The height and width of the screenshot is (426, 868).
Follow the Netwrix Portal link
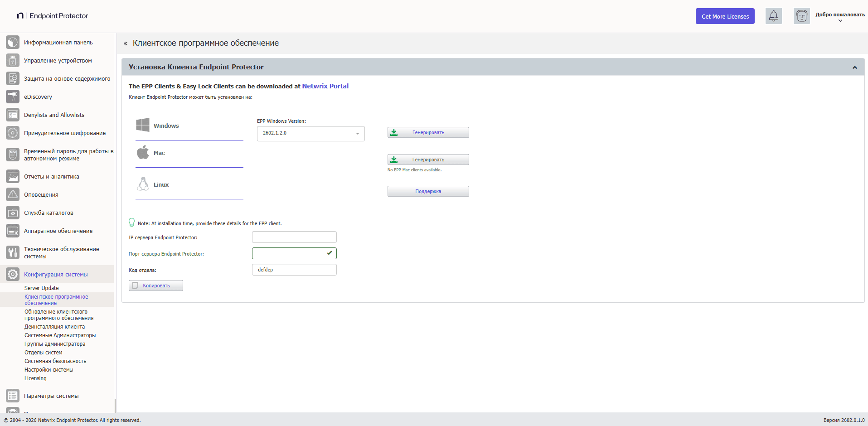[x=325, y=86]
